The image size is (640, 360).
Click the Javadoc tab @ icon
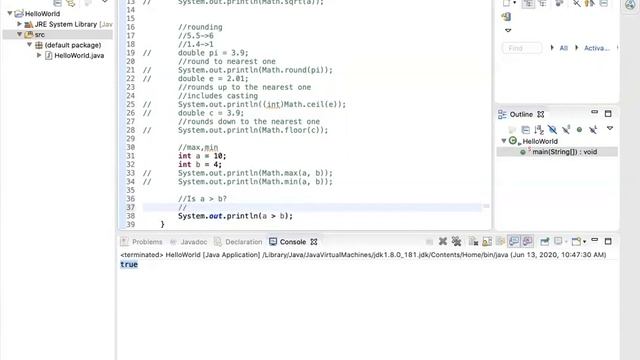point(173,242)
